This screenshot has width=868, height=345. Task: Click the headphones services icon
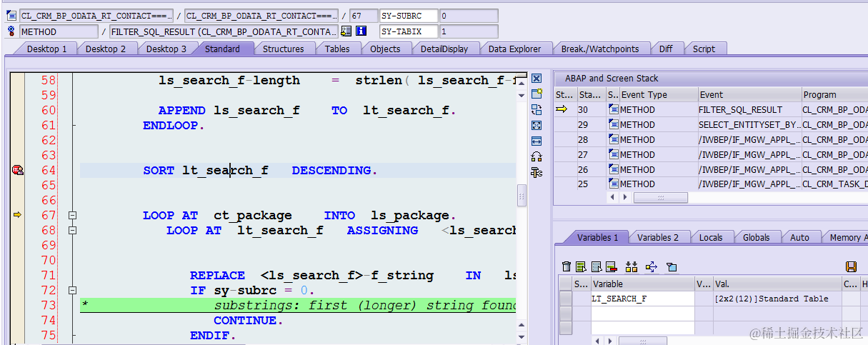pos(537,156)
